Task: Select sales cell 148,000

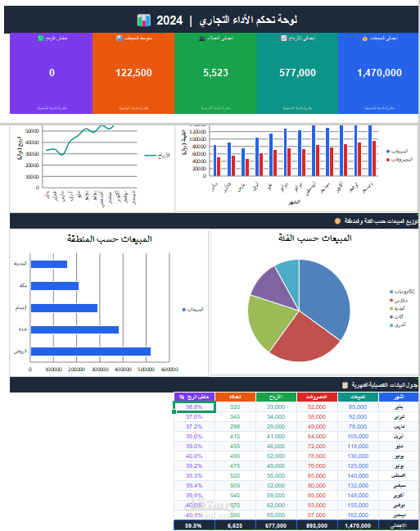Action: click(x=358, y=496)
